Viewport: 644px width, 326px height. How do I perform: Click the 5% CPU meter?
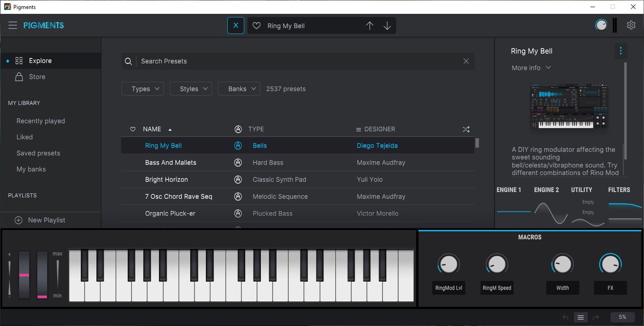point(623,317)
